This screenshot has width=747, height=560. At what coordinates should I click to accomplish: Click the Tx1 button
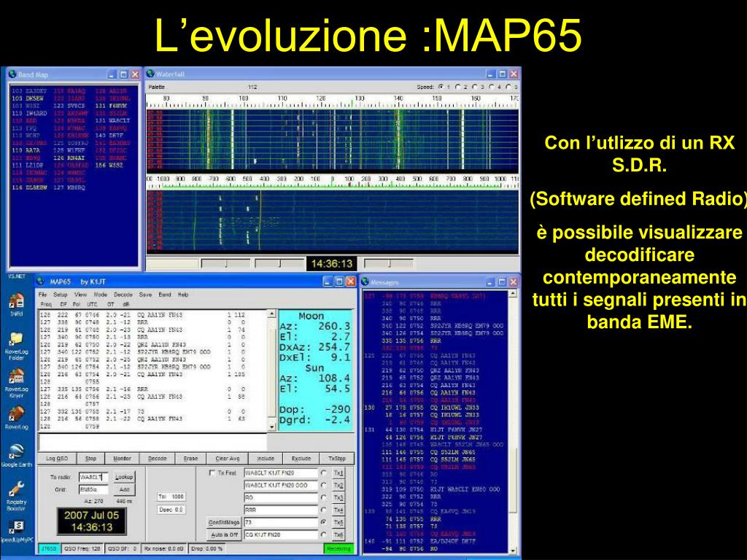click(x=338, y=472)
